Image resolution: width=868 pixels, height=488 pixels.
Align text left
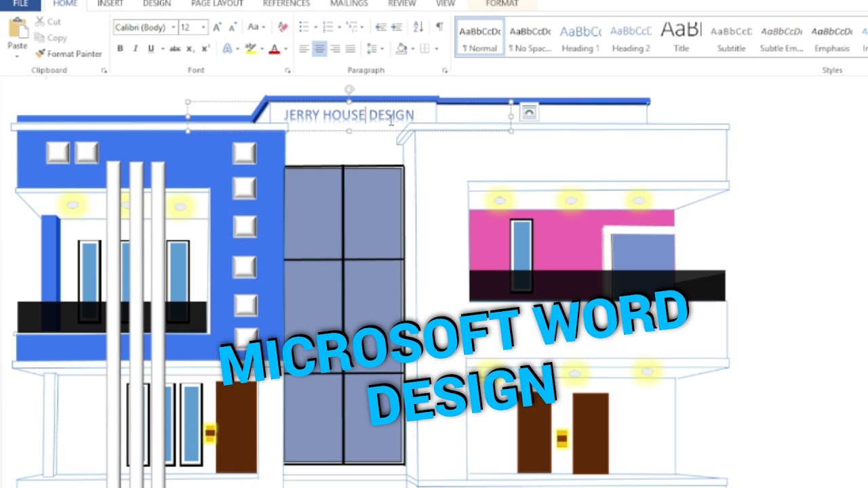(304, 49)
